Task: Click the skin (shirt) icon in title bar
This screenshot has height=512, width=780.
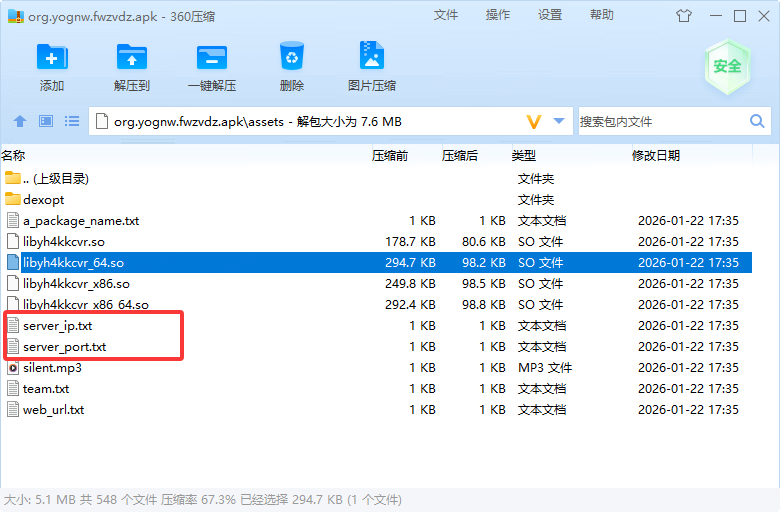Action: point(684,16)
